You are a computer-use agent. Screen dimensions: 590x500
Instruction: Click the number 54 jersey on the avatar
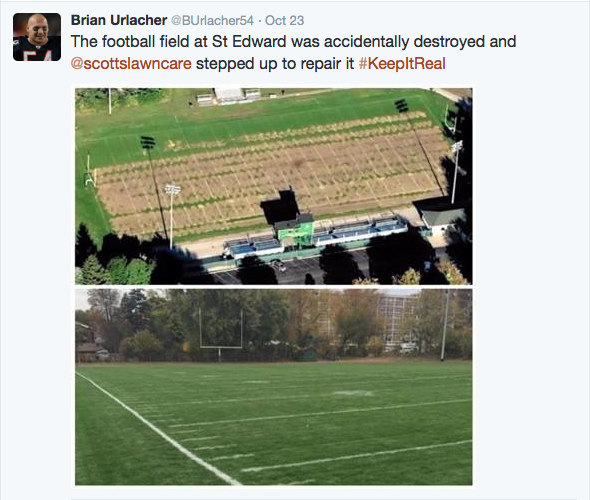pos(36,53)
